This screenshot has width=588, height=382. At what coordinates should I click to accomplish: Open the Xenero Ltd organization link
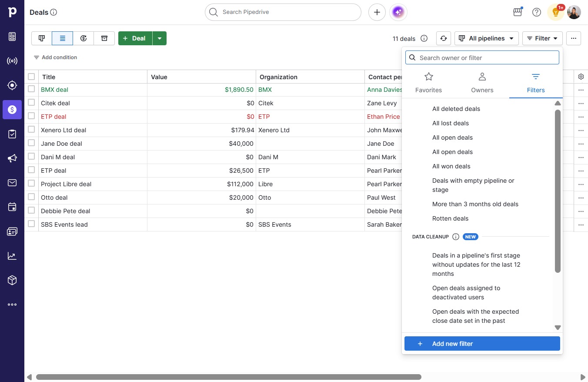(274, 130)
